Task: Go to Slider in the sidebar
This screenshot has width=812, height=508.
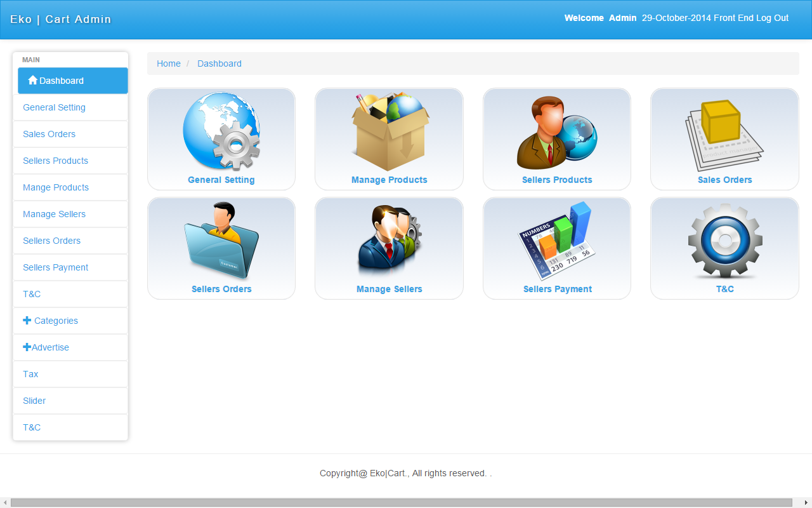Action: pos(34,401)
